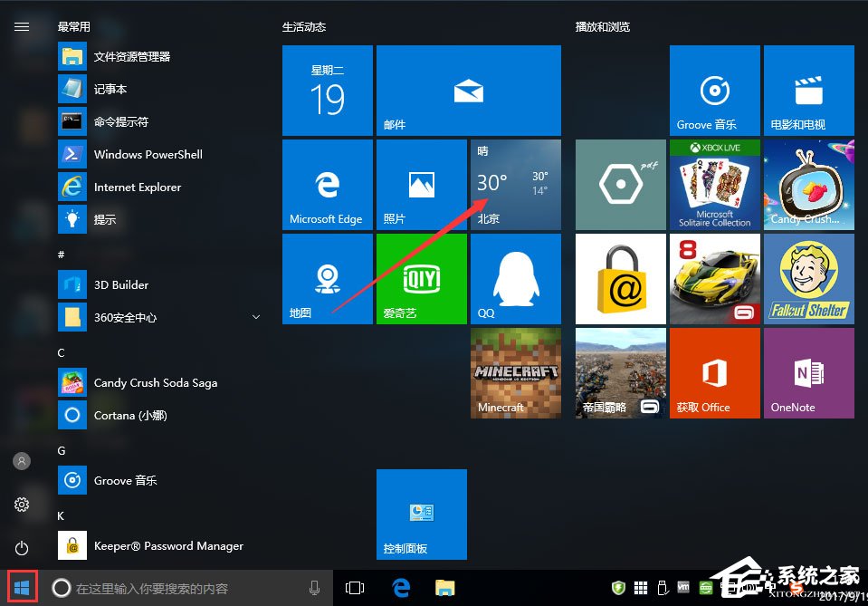Expand the hamburger menu atop the Start menu

pyautogui.click(x=22, y=26)
